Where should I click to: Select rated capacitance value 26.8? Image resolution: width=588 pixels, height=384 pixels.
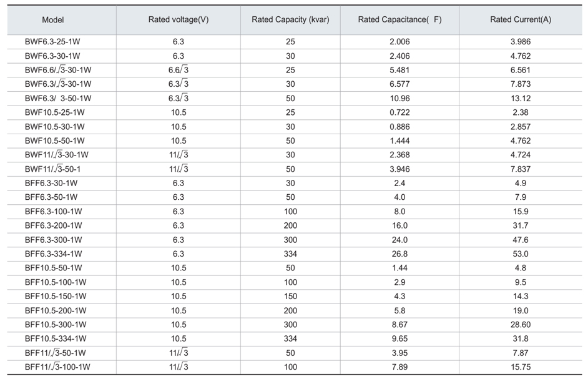(399, 254)
